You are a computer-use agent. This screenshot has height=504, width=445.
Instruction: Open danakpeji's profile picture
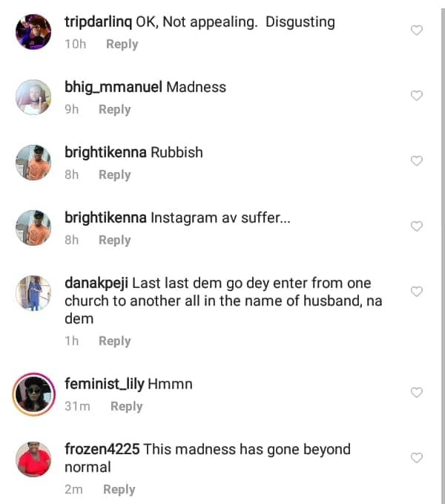coord(33,293)
